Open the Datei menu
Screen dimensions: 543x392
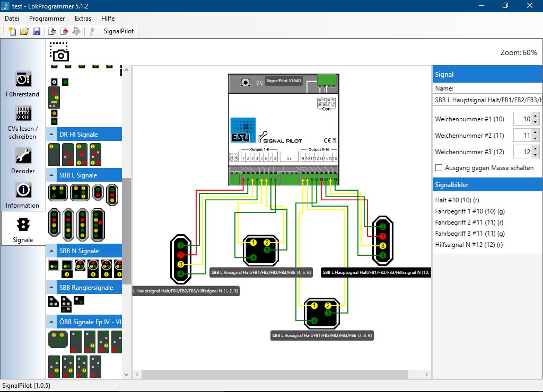[12, 19]
